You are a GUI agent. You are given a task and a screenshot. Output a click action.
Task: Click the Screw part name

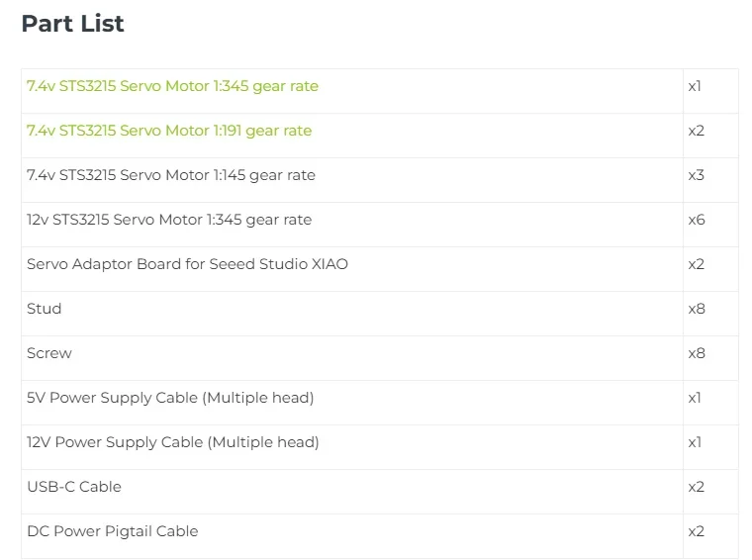[49, 353]
